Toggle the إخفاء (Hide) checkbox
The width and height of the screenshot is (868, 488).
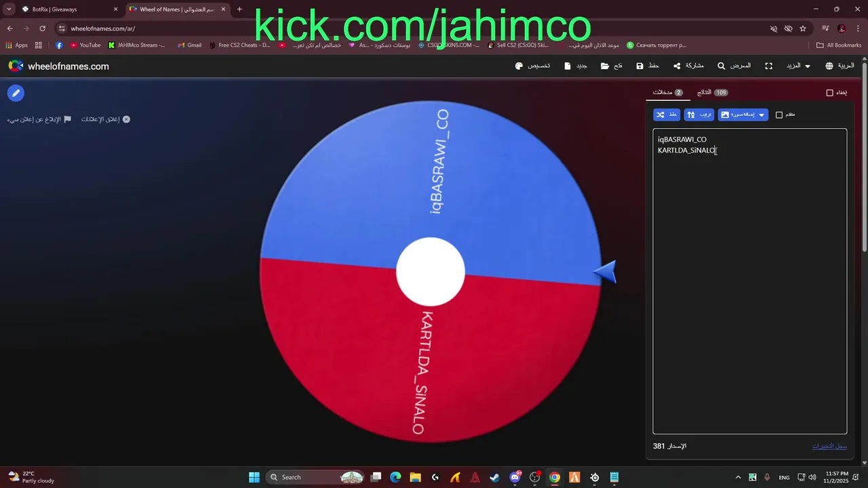[x=829, y=93]
